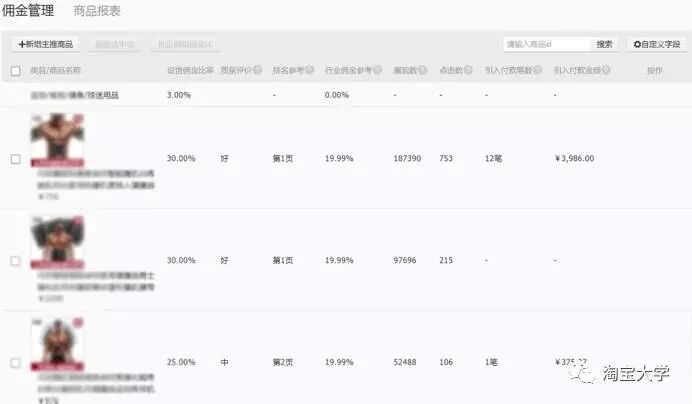Viewport: 692px width, 404px height.
Task: Click the 0.00% industry commission value
Action: (337, 95)
